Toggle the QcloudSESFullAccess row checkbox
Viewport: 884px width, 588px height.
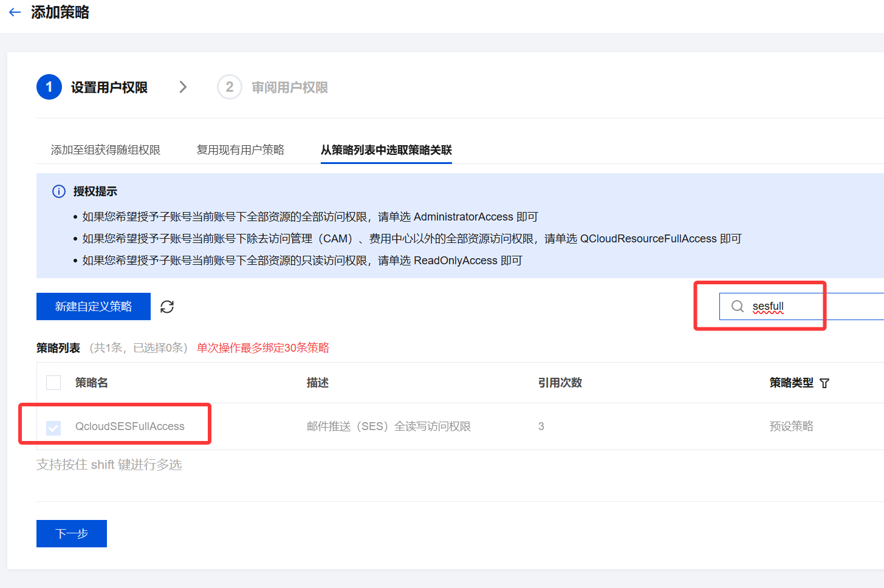pos(53,428)
